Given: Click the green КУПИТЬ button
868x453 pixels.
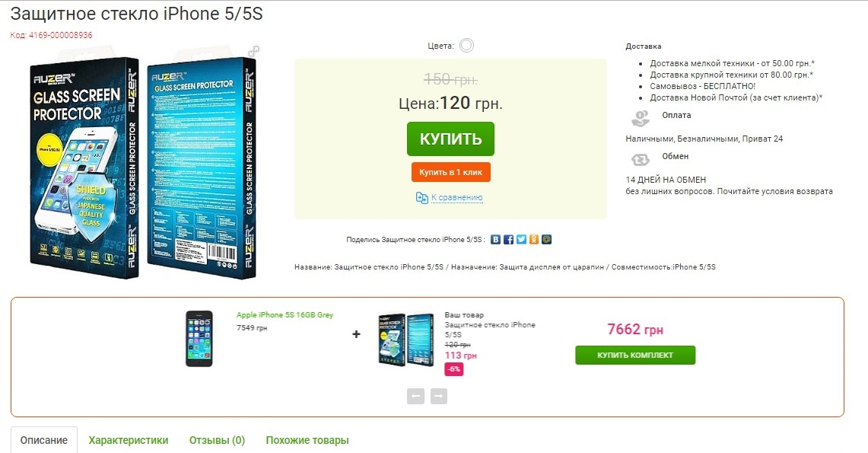Looking at the screenshot, I should (450, 139).
